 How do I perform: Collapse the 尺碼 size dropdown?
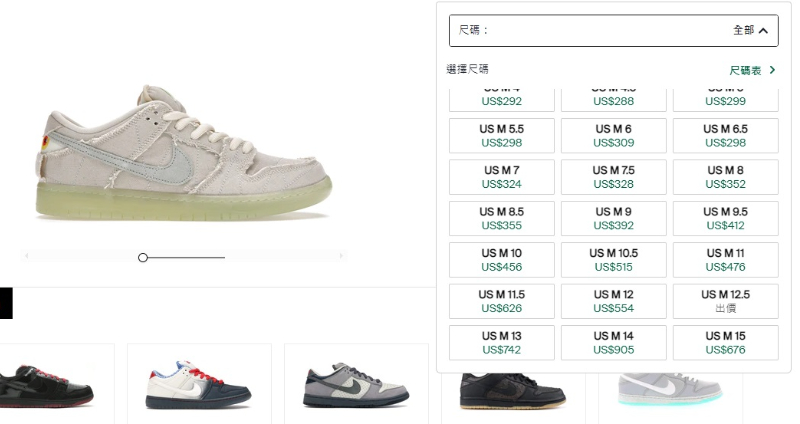(613, 31)
